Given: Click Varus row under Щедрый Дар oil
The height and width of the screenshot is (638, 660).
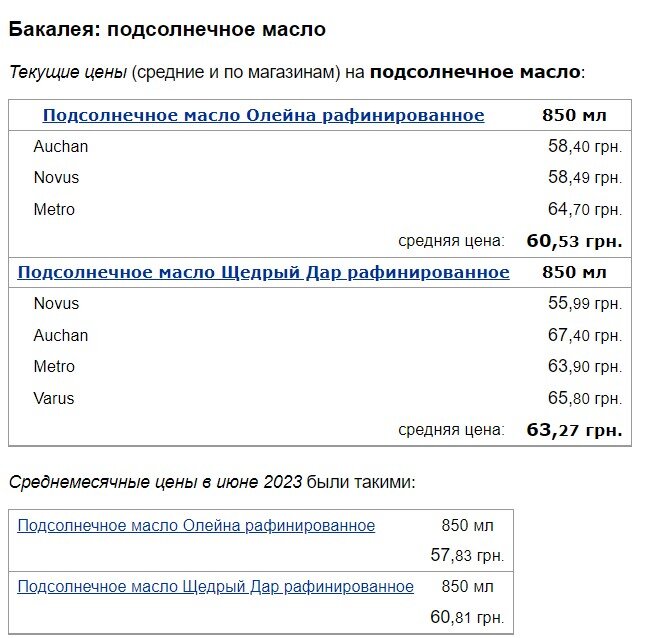Looking at the screenshot, I should [x=320, y=398].
